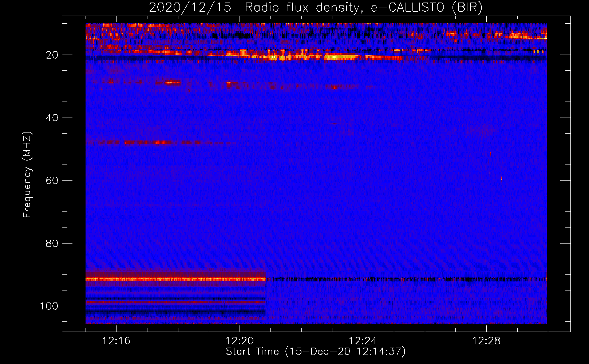589x364 pixels.
Task: Click the 'Start Time (15-Dec-20 12:14:37)' x-axis label
Action: pos(316,352)
